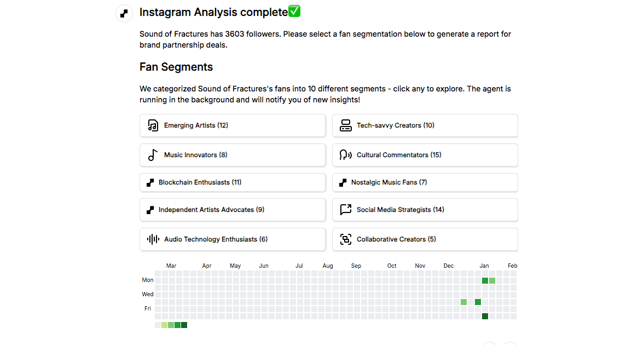Click the darkest green legend swatch
The height and width of the screenshot is (345, 644).
pos(184,325)
